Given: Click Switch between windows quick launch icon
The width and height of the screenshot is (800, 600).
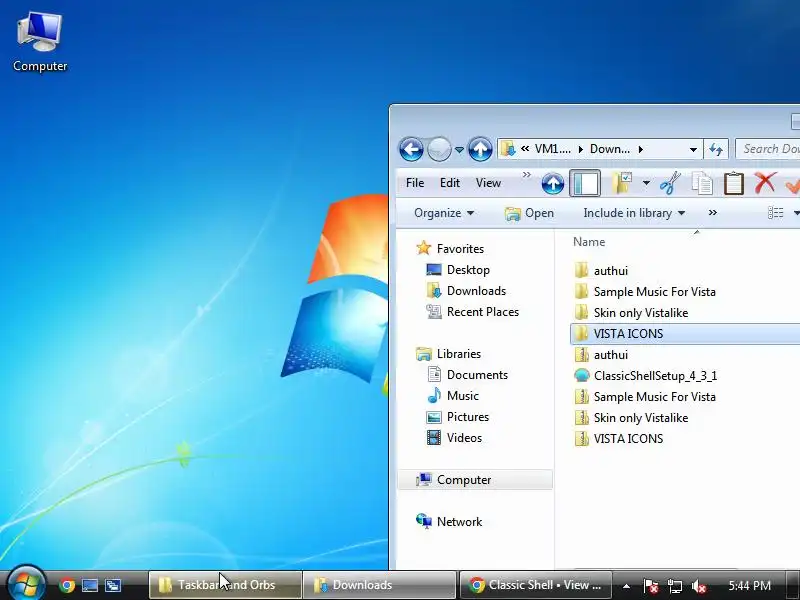Looking at the screenshot, I should click(113, 585).
